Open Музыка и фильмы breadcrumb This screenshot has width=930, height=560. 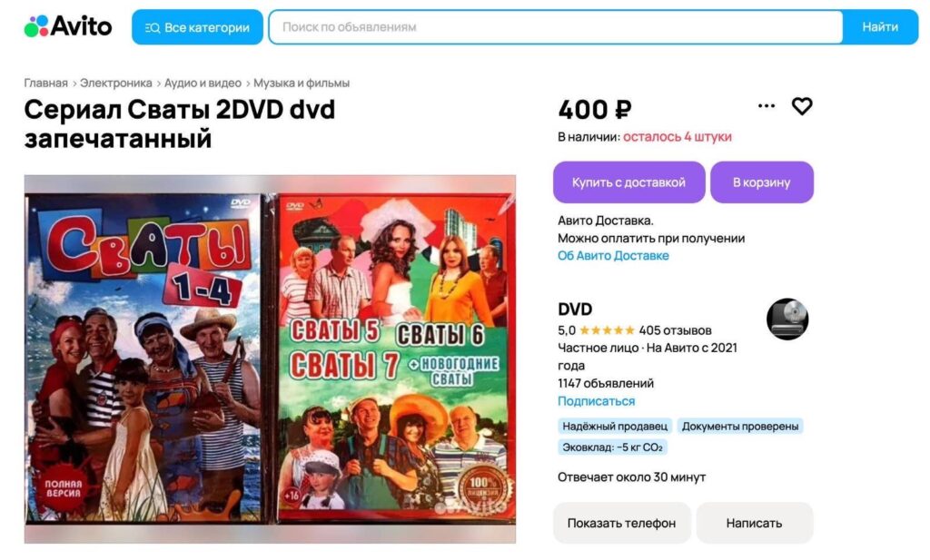point(302,83)
